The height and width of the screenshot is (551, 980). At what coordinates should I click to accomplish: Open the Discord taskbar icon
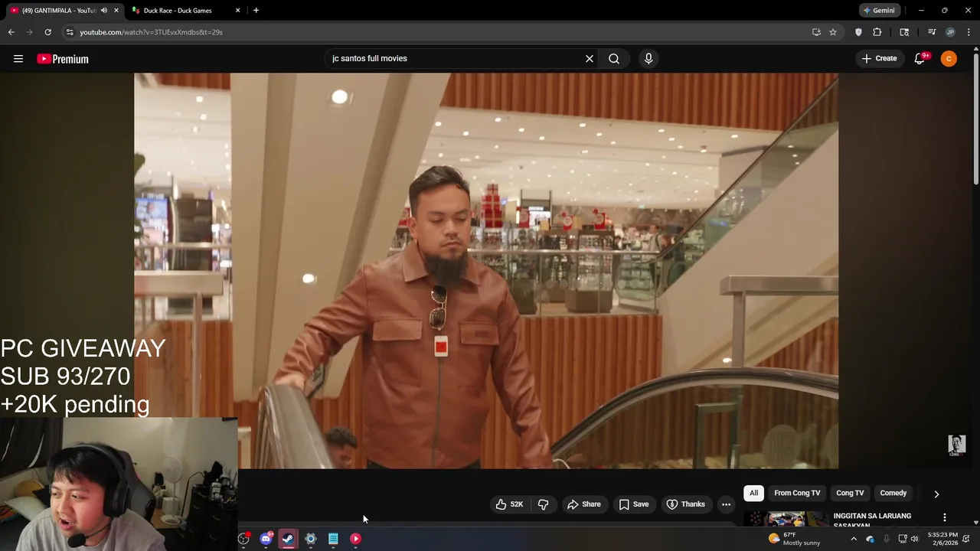[266, 539]
